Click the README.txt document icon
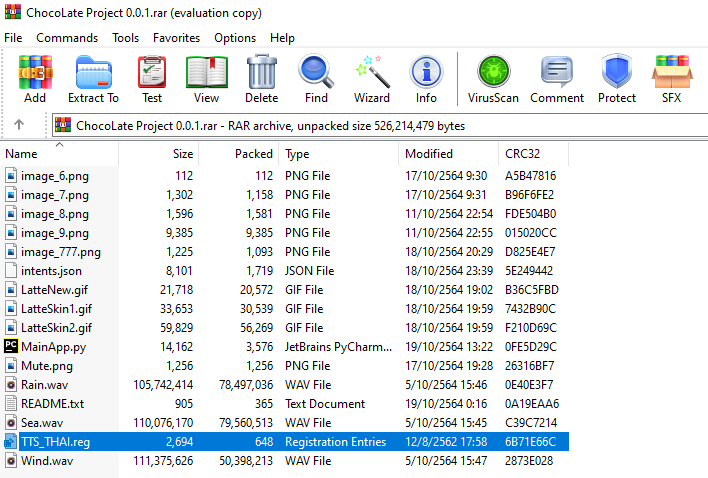Viewport: 708px width, 478px height. [x=11, y=404]
